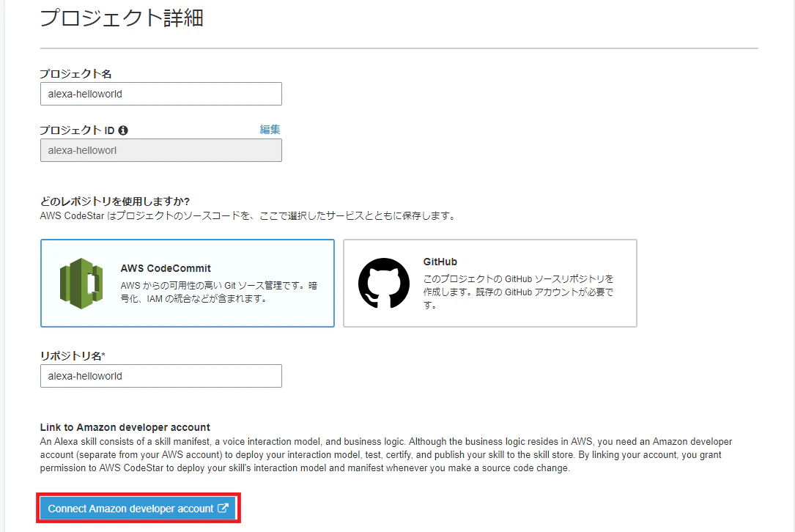Click the AWS CodeStar repository description line

click(248, 216)
